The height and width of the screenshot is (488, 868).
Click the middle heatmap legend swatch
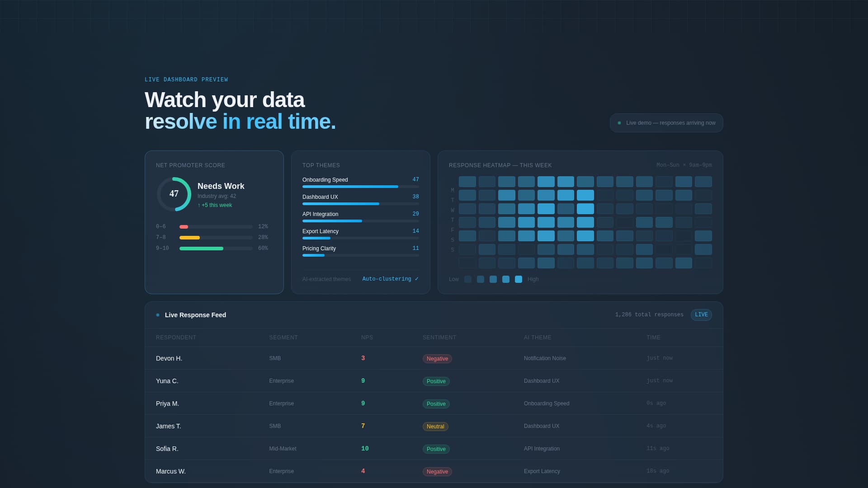(493, 279)
